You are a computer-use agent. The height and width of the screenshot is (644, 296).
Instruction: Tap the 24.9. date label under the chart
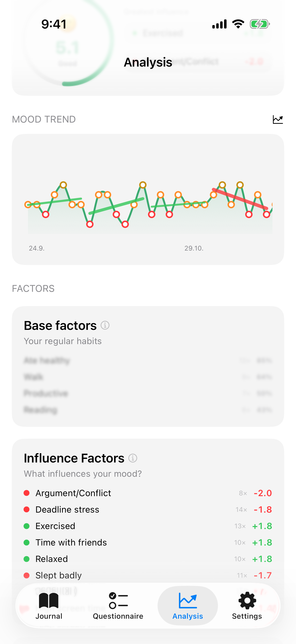[37, 248]
